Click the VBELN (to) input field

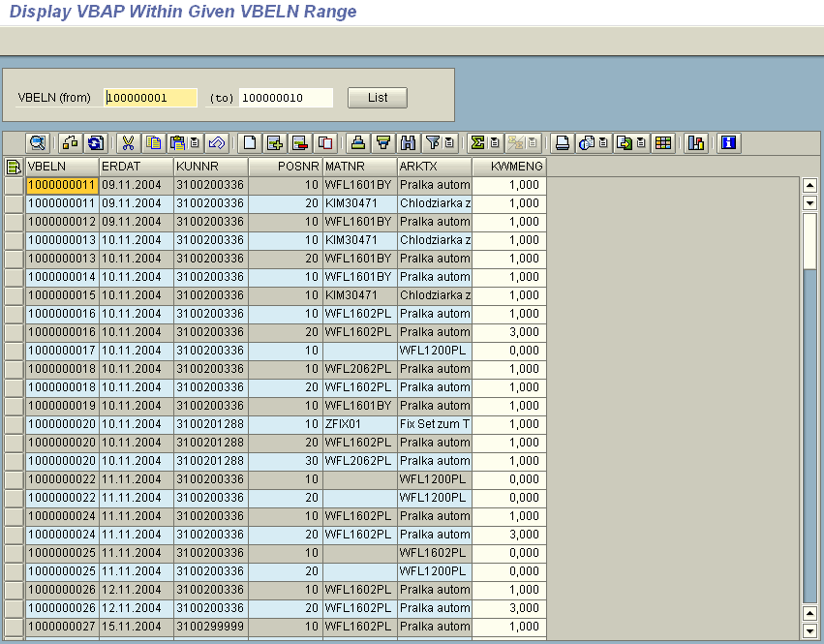[x=286, y=98]
